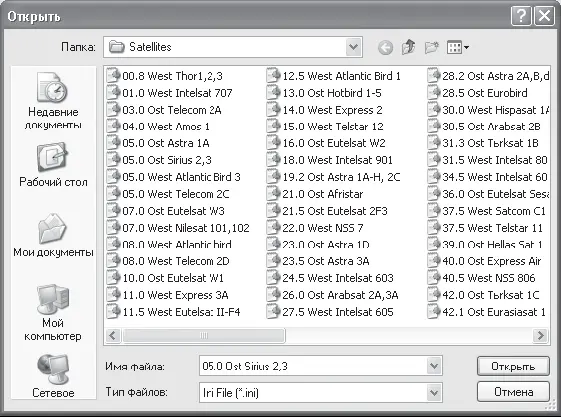The width and height of the screenshot is (561, 417).
Task: Select file icon of 27.5 West Intelsat 605
Action: [273, 311]
